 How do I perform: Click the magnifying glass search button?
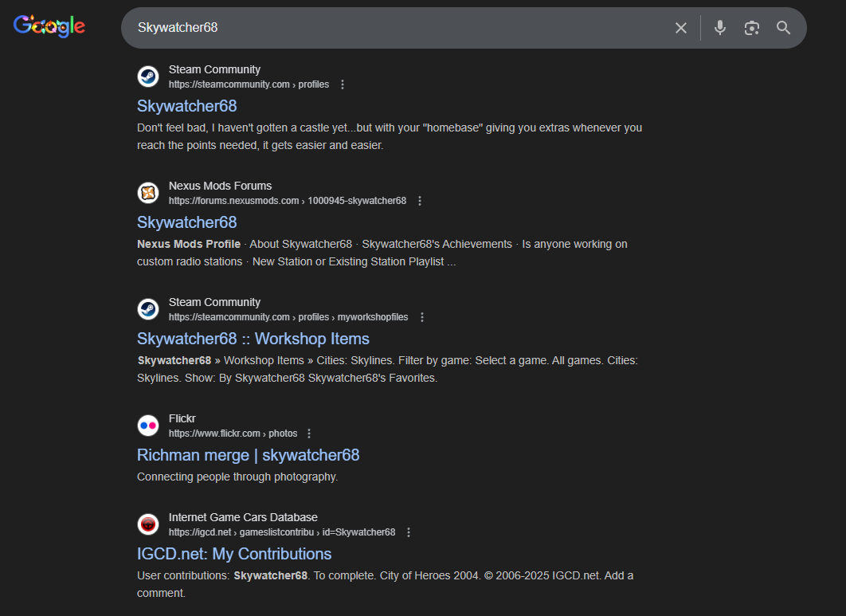coord(784,28)
